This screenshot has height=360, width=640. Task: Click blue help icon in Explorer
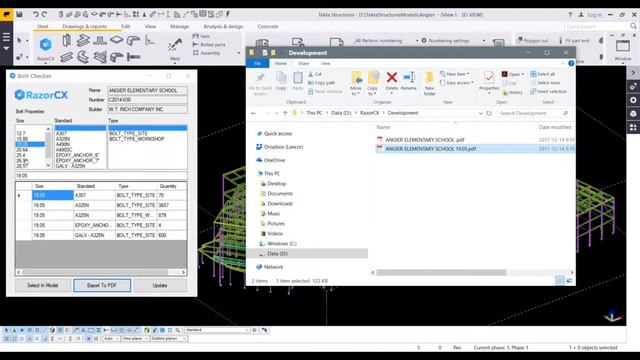click(x=571, y=63)
